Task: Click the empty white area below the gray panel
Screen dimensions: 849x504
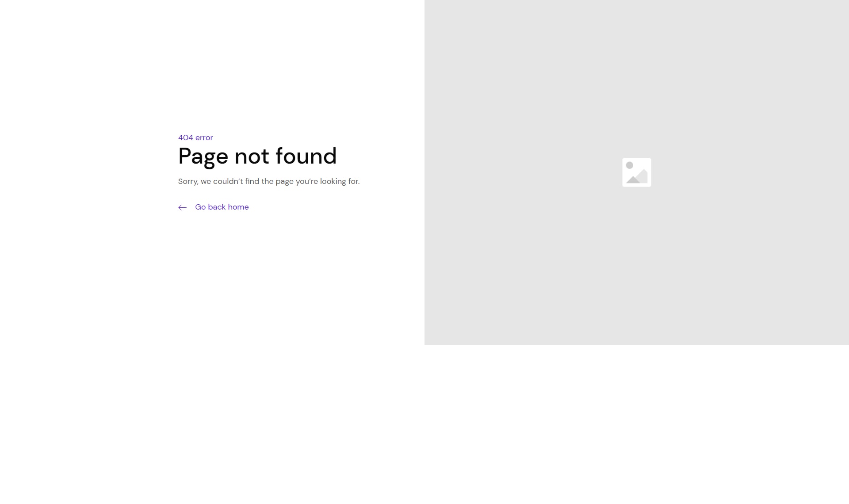Action: (x=637, y=424)
